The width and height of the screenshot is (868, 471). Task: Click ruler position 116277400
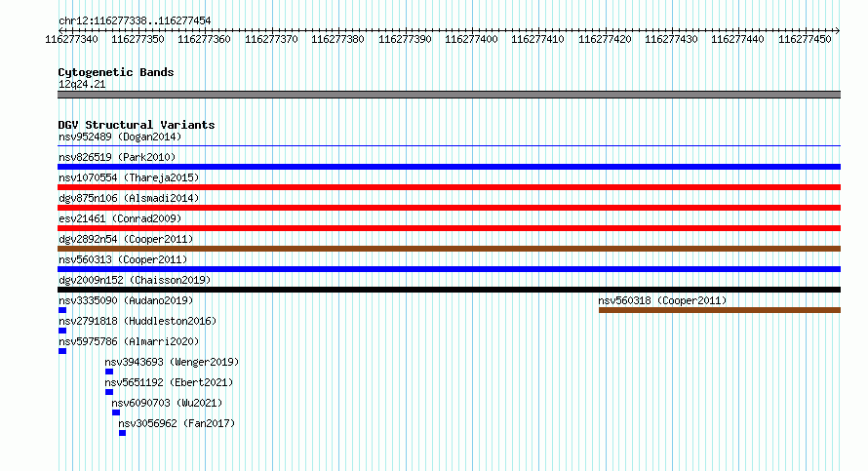tap(471, 39)
